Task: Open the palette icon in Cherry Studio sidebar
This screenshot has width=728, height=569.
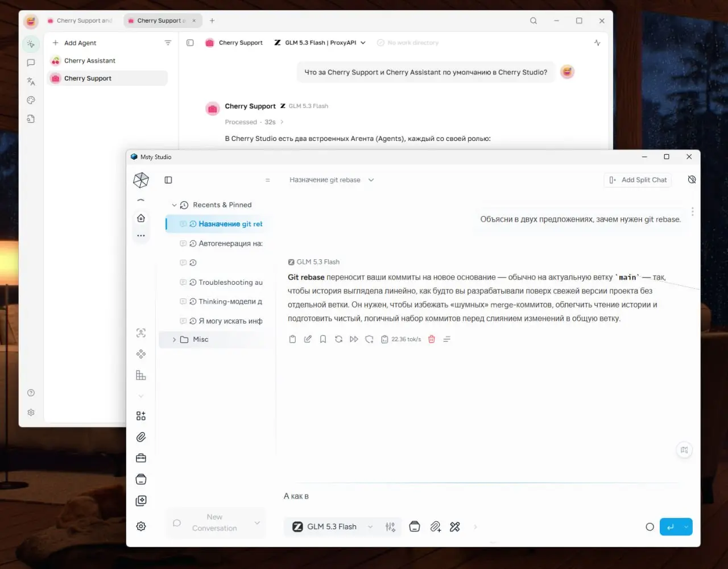Action: pyautogui.click(x=31, y=100)
